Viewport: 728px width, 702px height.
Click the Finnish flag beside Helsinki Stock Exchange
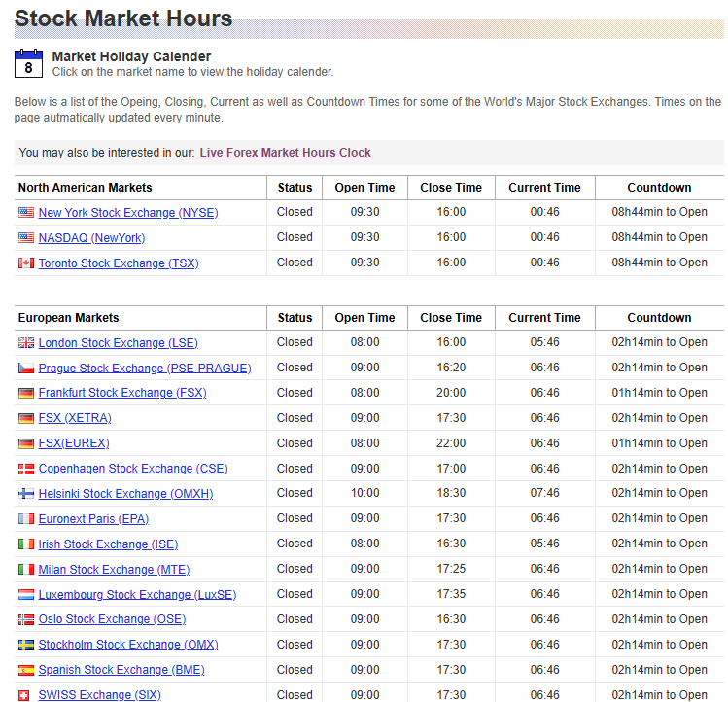coord(26,494)
